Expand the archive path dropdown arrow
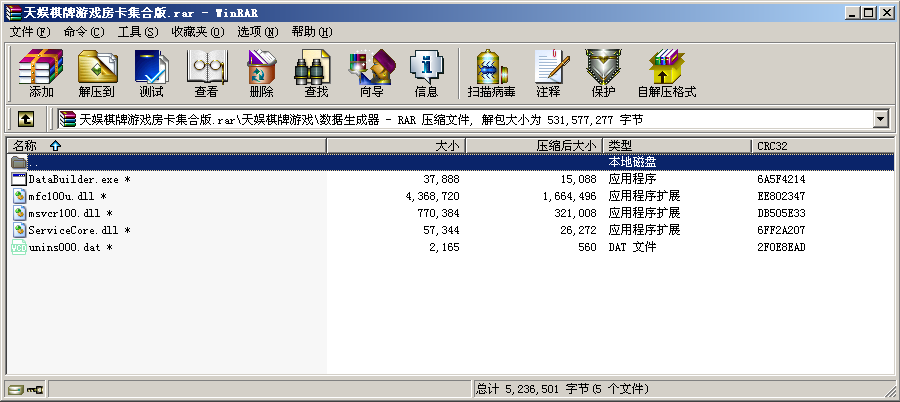Viewport: 900px width, 402px height. [881, 120]
